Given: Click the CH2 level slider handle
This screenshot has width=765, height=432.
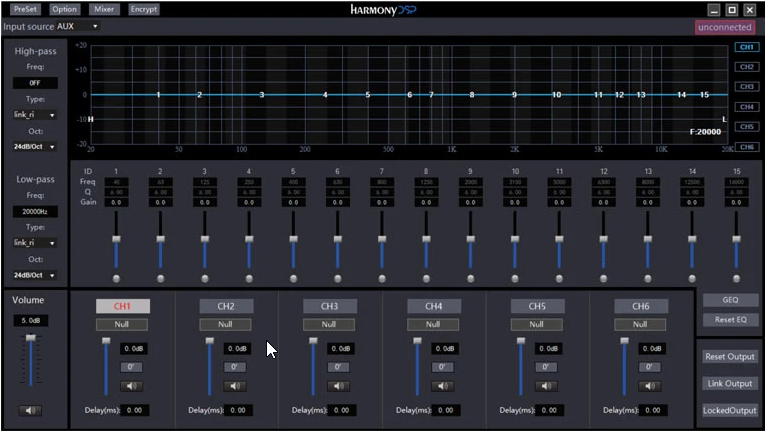Looking at the screenshot, I should [210, 341].
